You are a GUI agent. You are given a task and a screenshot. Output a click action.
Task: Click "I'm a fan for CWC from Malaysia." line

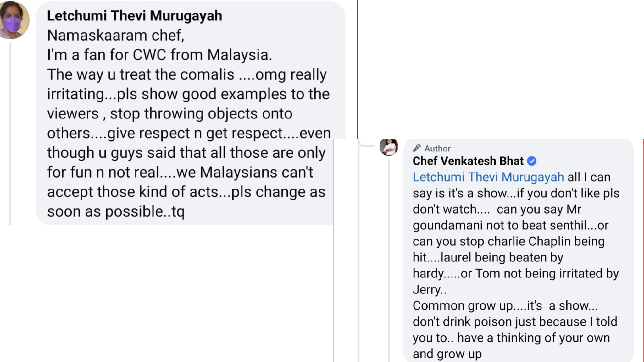coord(159,55)
